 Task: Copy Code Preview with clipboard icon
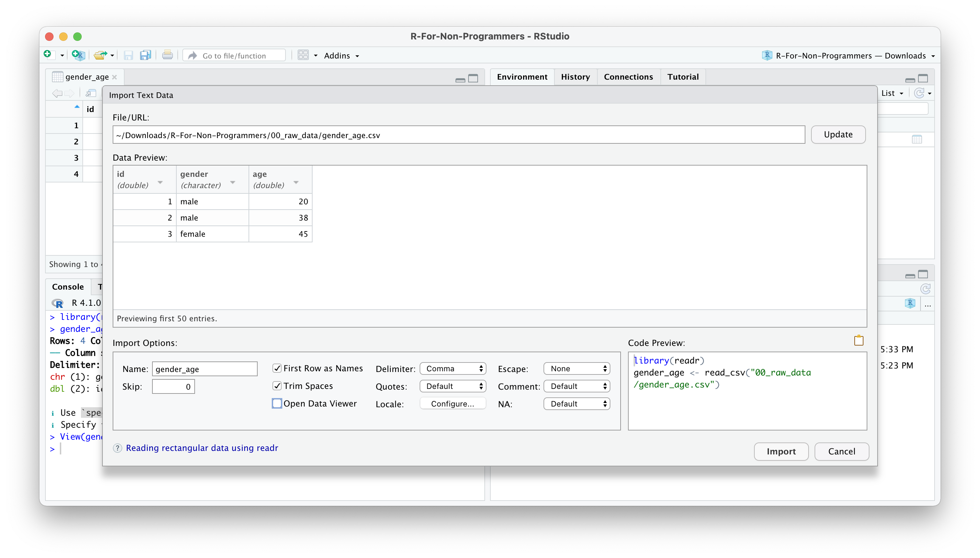(858, 340)
